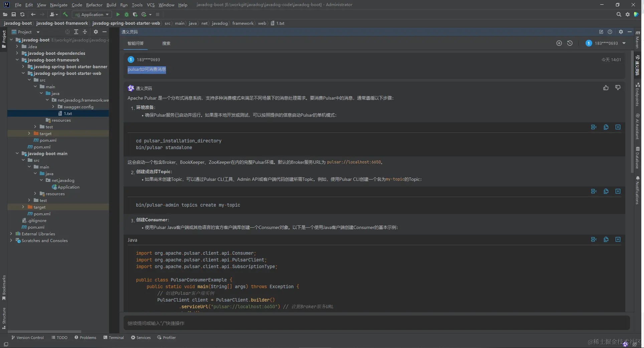Click the Run with Coverage icon
This screenshot has width=644, height=348.
coord(135,14)
